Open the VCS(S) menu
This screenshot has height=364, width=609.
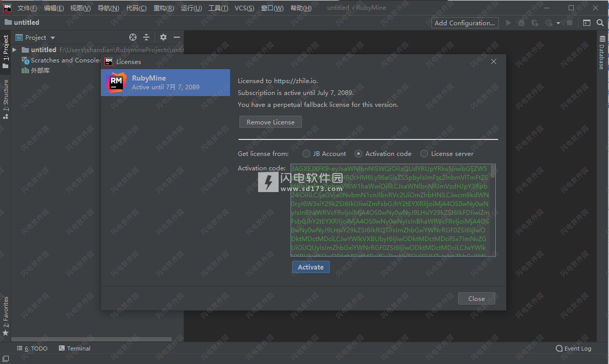pos(245,8)
